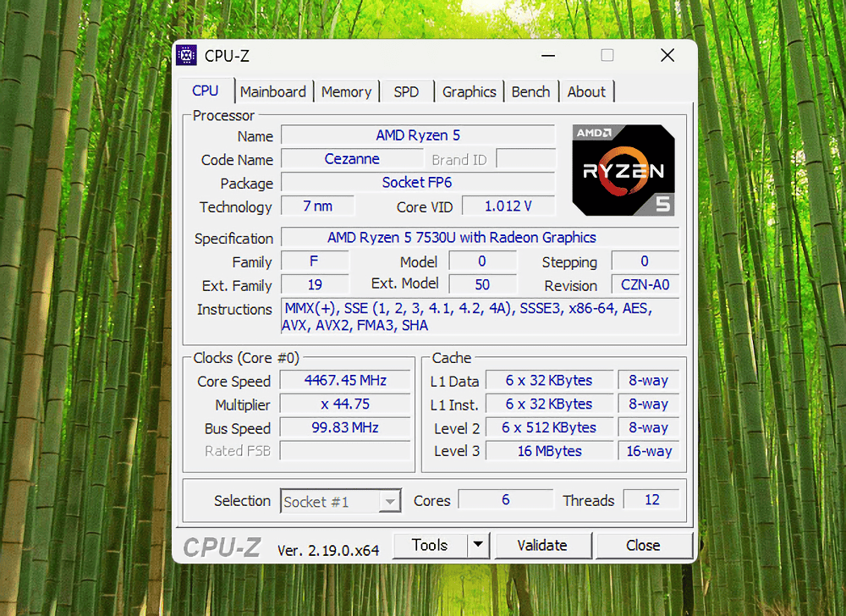Viewport: 846px width, 616px height.
Task: Click the Code Name field showing Cezanne
Action: (x=351, y=159)
